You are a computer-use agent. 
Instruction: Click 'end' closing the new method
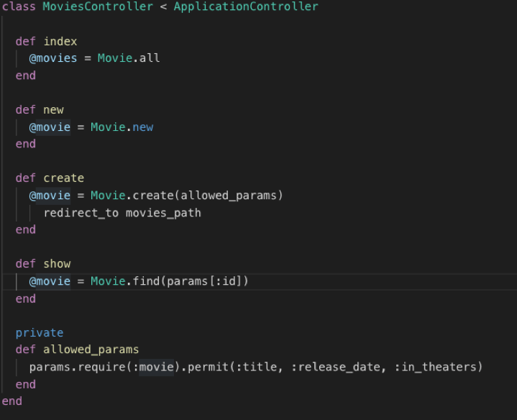(x=26, y=144)
